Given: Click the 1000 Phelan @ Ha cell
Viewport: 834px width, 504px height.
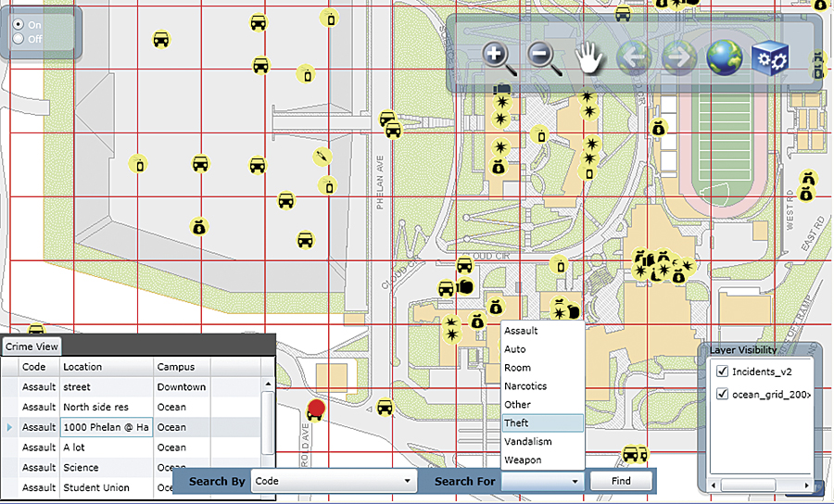Looking at the screenshot, I should (x=107, y=427).
